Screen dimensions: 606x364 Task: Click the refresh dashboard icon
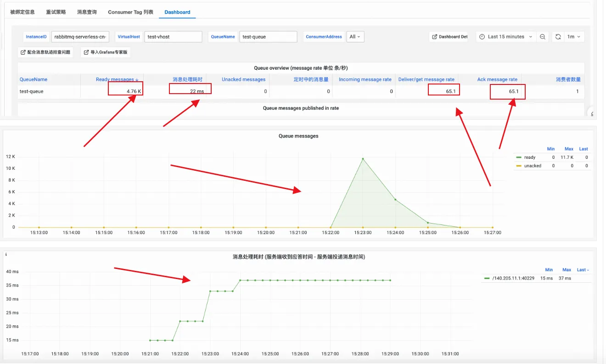point(558,37)
